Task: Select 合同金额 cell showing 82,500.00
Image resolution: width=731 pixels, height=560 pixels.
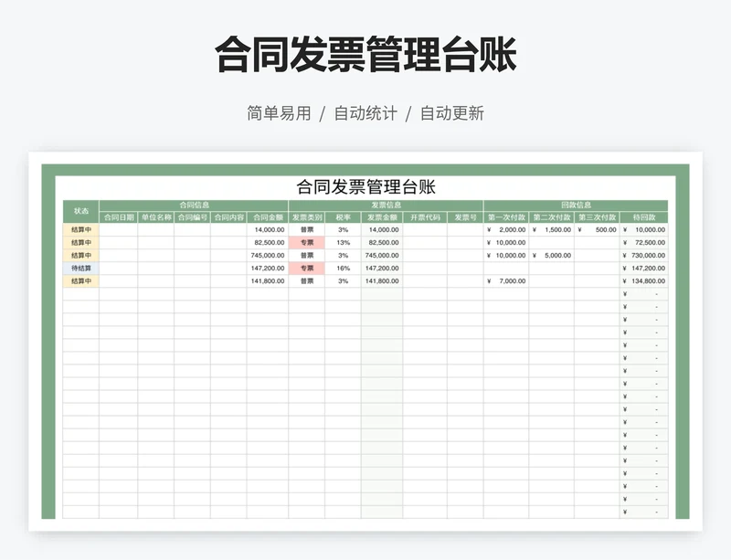Action: point(268,242)
